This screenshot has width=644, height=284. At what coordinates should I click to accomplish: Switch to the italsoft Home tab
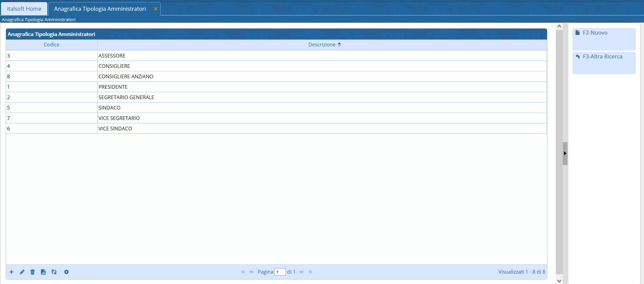coord(24,9)
